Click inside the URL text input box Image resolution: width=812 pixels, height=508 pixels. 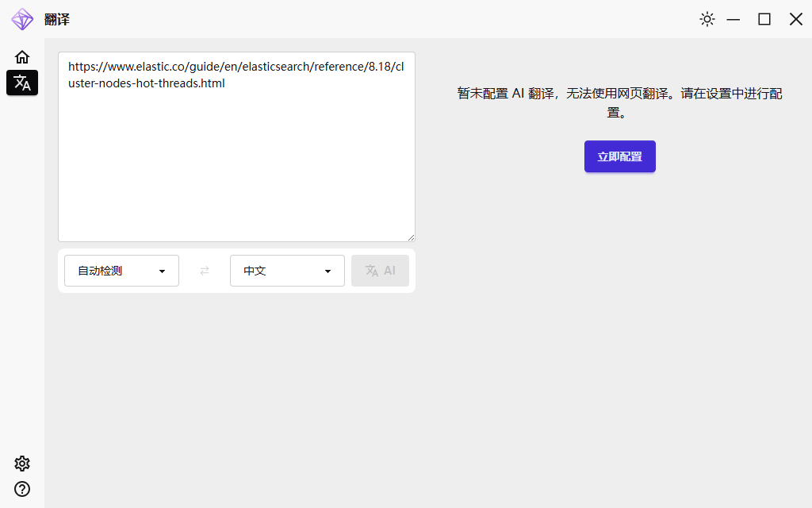(x=236, y=159)
